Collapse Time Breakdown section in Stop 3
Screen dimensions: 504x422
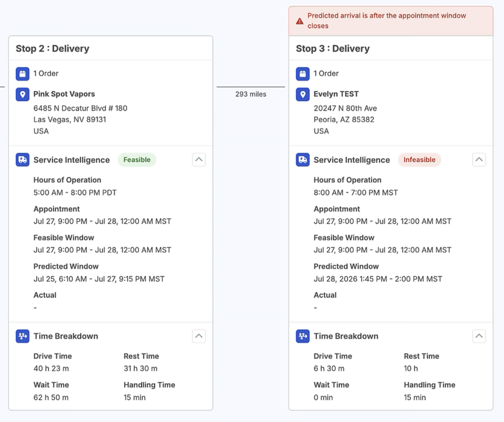[479, 336]
